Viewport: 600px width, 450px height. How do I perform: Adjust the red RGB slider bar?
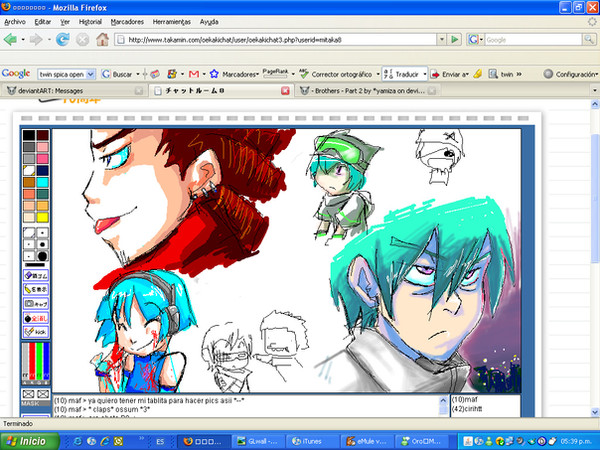32,362
